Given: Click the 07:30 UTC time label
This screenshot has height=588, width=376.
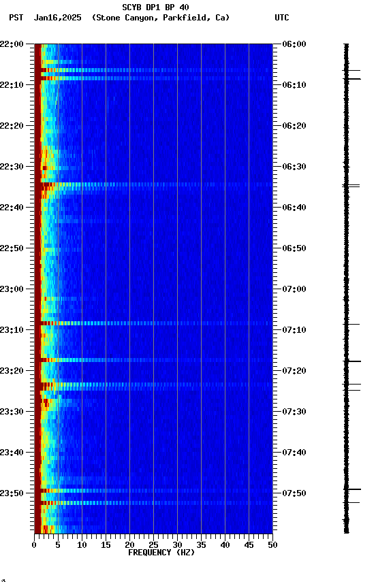Looking at the screenshot, I should (x=294, y=412).
